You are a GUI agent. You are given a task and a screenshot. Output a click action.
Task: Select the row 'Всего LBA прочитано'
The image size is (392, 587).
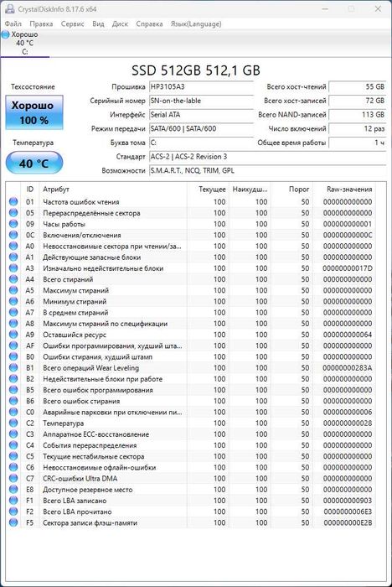(x=191, y=512)
